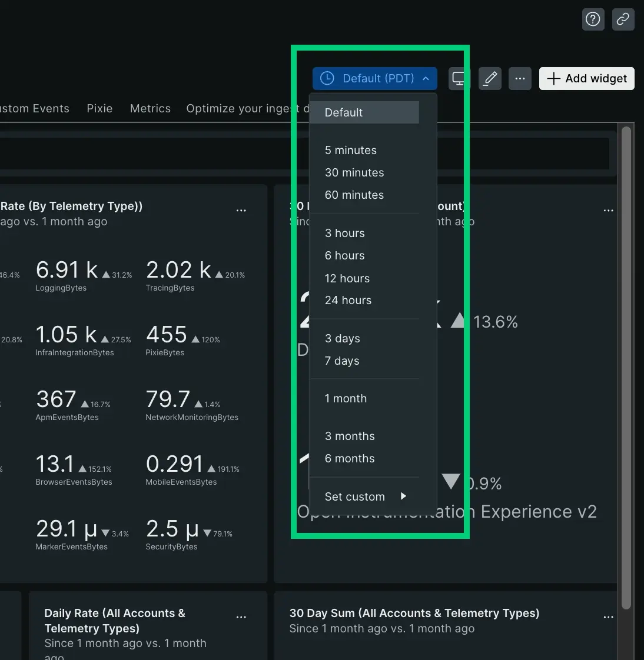Image resolution: width=644 pixels, height=660 pixels.
Task: Open widget menu on Telemetry Type rate widget
Action: (241, 210)
